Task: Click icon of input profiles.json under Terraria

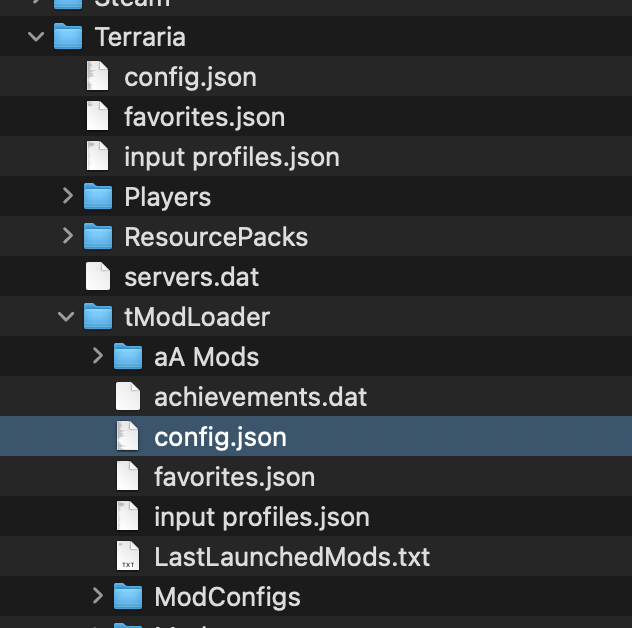Action: [x=98, y=156]
